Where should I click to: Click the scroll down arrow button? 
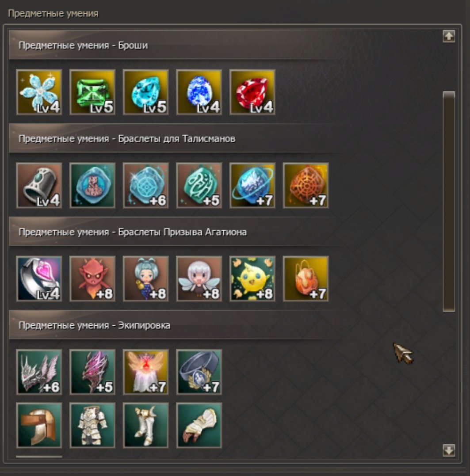coord(449,450)
